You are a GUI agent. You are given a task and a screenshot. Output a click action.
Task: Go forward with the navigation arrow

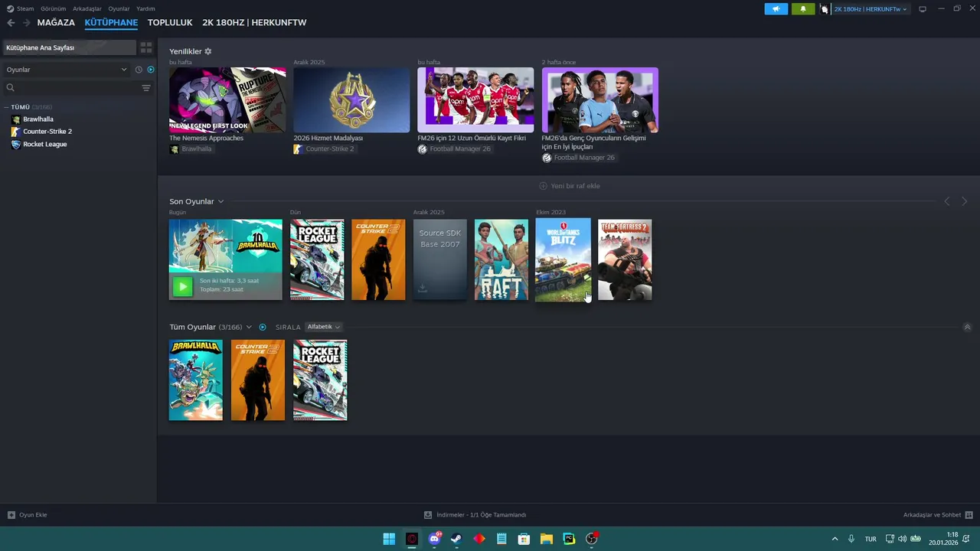(26, 23)
